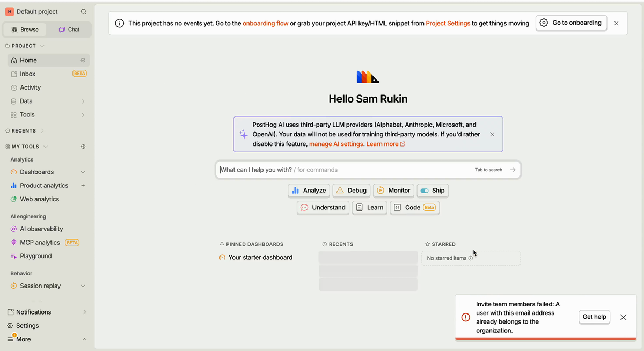Click the Get help button in toast
644x351 pixels.
point(595,317)
